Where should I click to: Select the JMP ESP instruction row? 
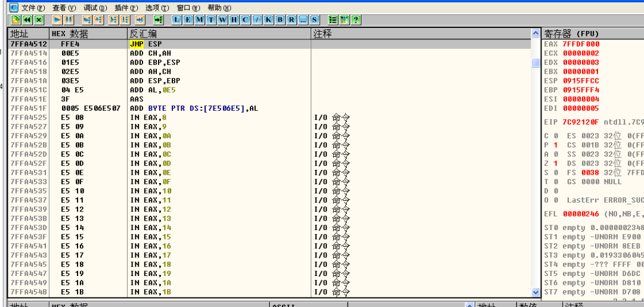[270, 44]
